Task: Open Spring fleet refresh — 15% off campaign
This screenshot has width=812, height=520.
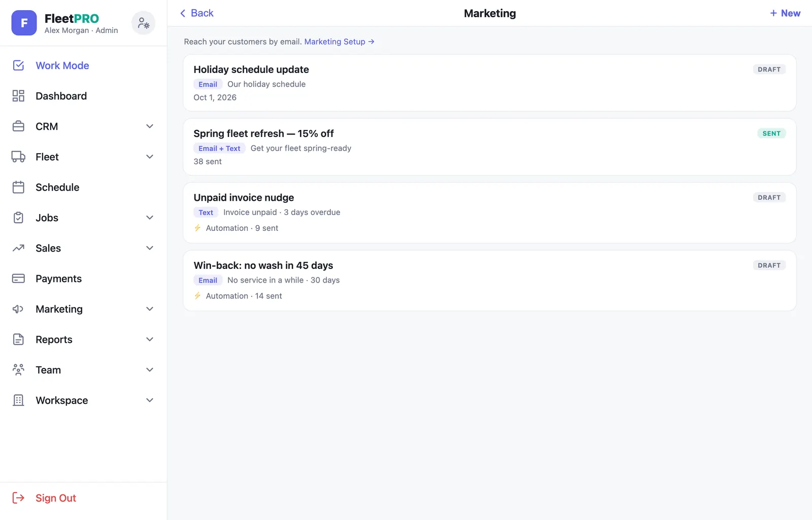Action: (x=489, y=147)
